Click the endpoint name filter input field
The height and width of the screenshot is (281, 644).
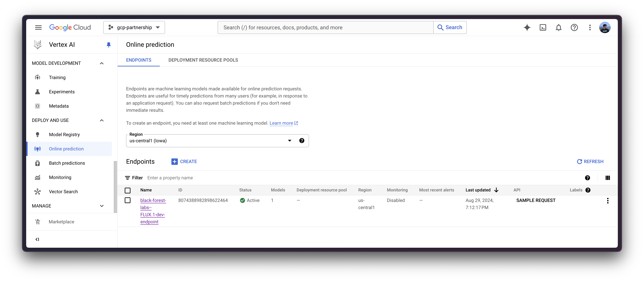coord(171,178)
